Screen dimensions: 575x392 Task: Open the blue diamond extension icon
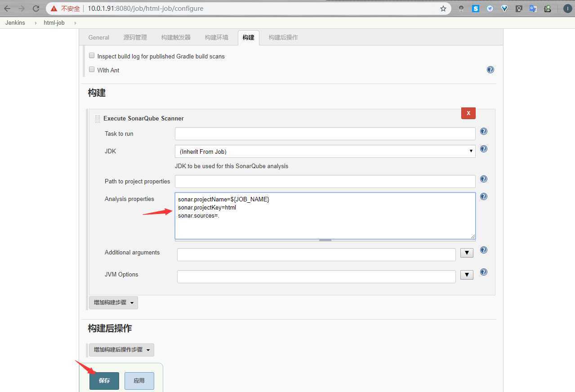click(504, 9)
